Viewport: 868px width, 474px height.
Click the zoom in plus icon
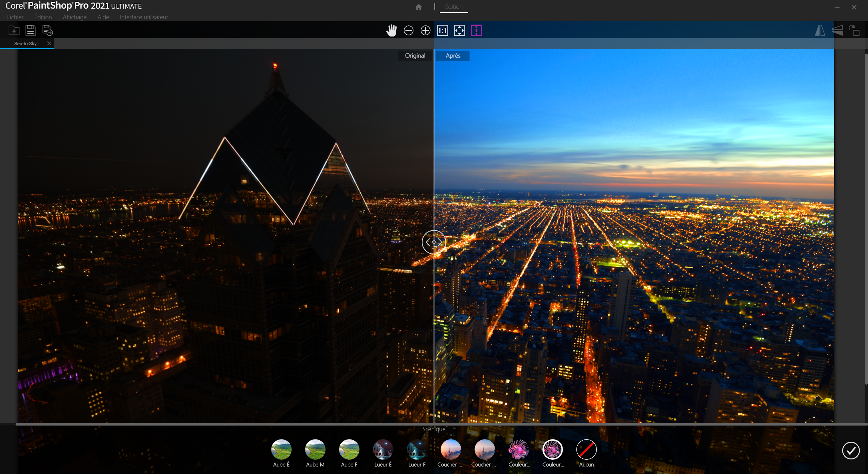point(425,31)
